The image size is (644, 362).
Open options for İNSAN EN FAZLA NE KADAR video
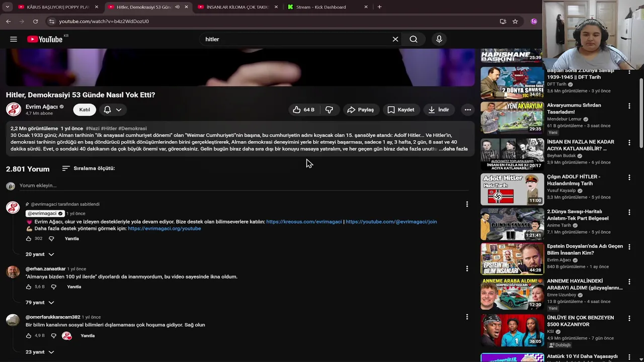pos(629,143)
